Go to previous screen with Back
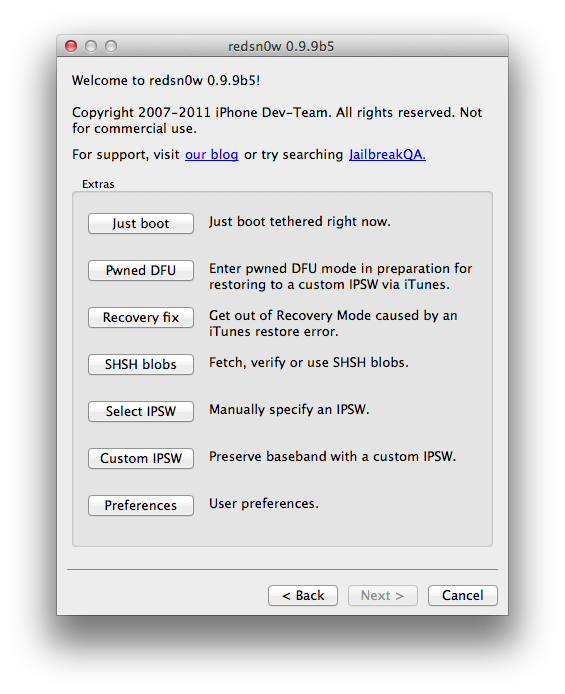 coord(303,595)
